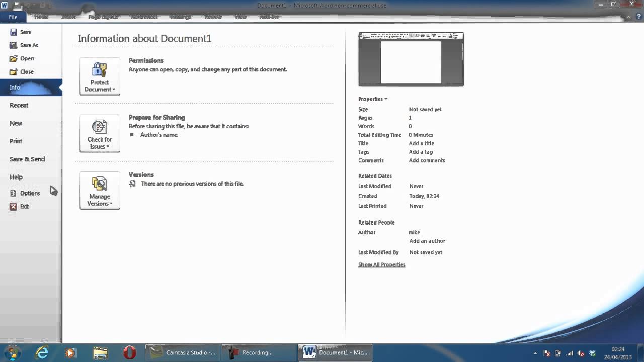Switch to Recording taskbar window
The height and width of the screenshot is (362, 644).
click(260, 352)
